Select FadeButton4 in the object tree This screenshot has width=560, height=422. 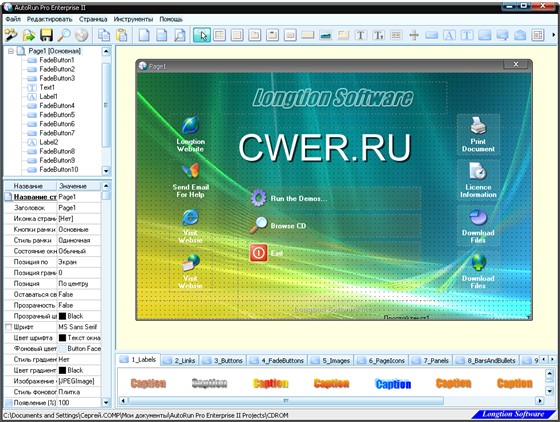click(57, 105)
